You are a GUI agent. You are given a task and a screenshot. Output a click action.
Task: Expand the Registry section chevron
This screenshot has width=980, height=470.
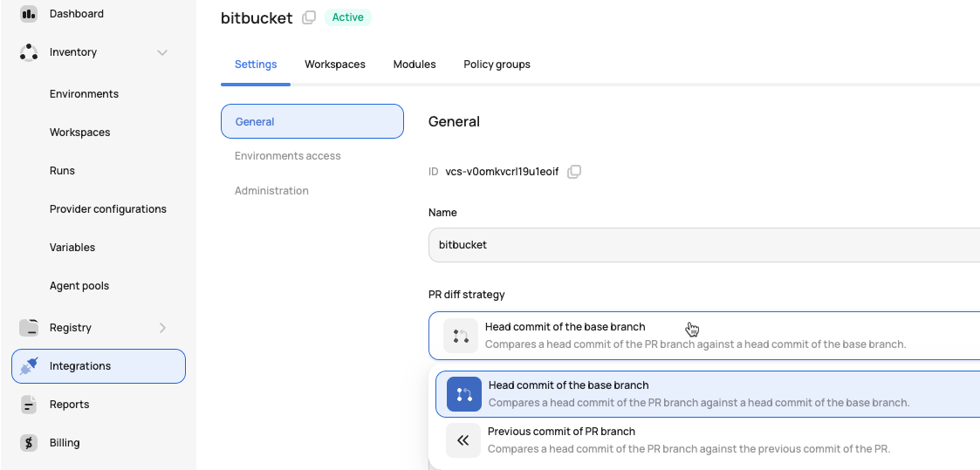(x=162, y=328)
